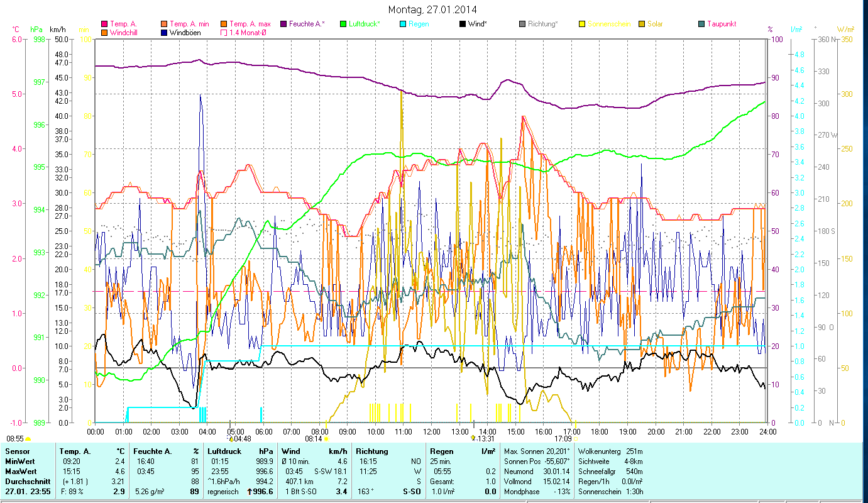Click the black Wind* legend swatch
This screenshot has height=503, width=868.
pos(463,24)
